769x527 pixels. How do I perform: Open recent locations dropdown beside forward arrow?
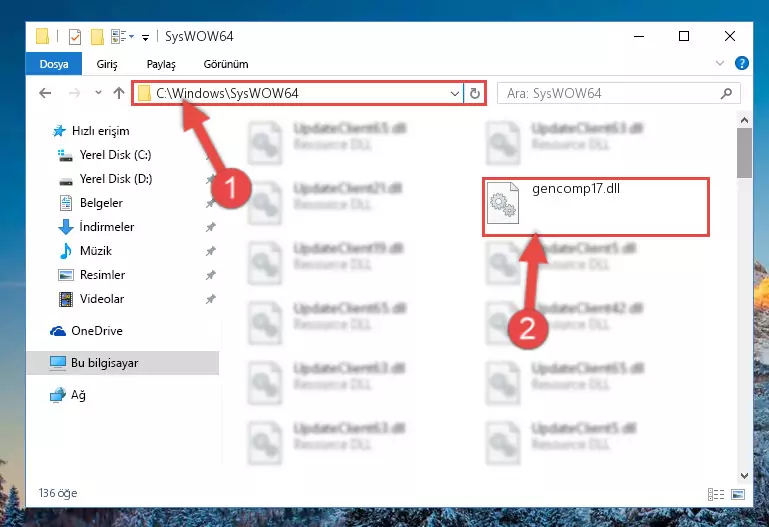click(98, 93)
